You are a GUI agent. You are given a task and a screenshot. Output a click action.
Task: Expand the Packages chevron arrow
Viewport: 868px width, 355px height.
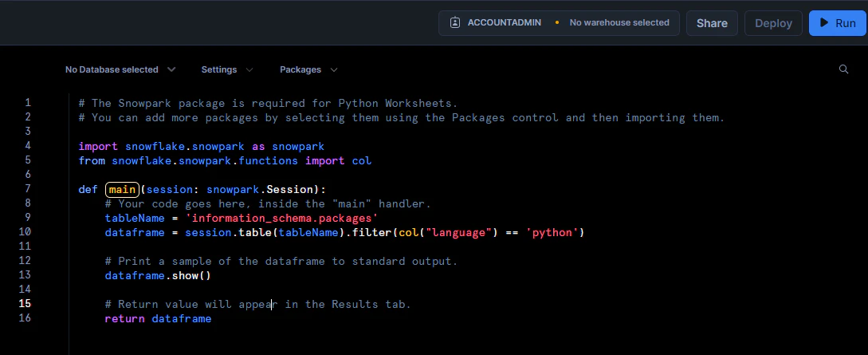[x=334, y=69]
